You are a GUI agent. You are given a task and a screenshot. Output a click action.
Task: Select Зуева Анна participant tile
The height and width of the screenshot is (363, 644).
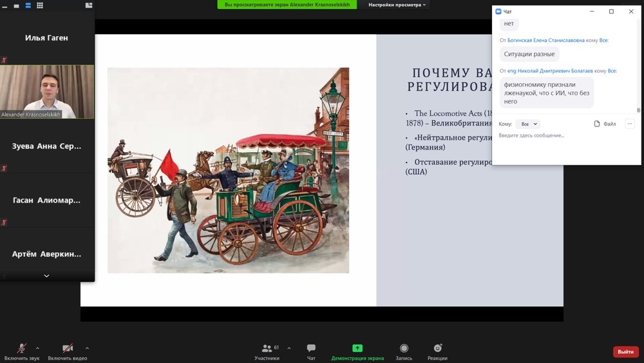pyautogui.click(x=47, y=146)
